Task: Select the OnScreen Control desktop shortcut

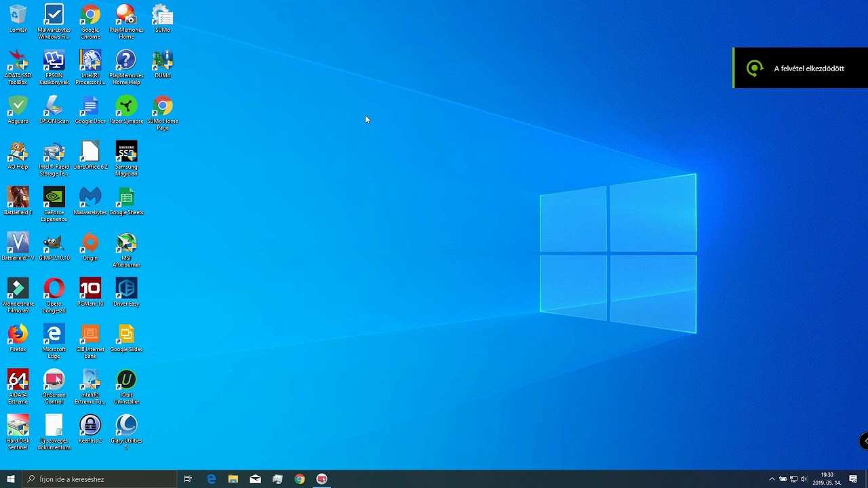Action: pyautogui.click(x=54, y=386)
